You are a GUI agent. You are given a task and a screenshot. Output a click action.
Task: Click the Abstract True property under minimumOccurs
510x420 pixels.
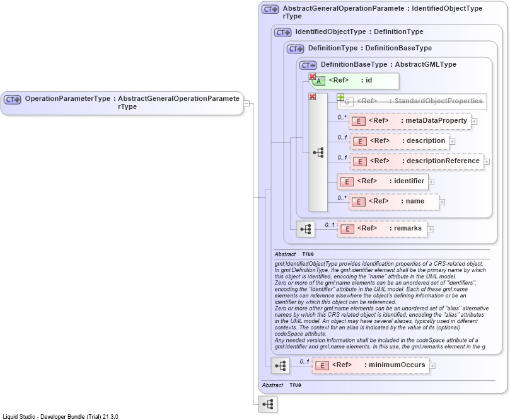282,385
